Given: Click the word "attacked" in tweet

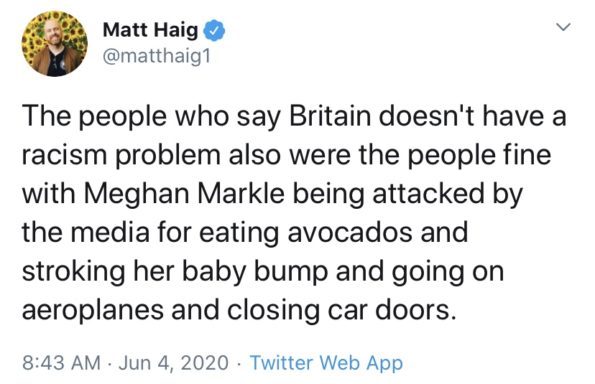Looking at the screenshot, I should [428, 194].
